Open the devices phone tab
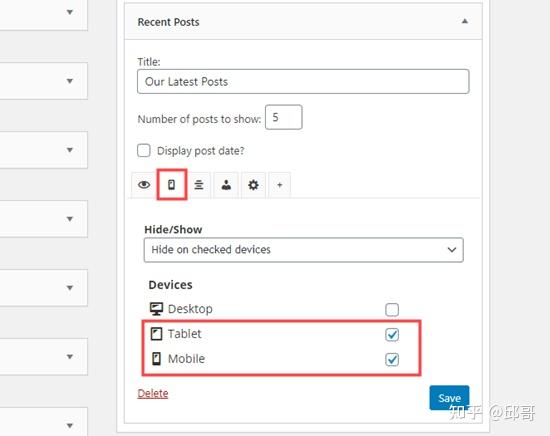The width and height of the screenshot is (550, 436). (x=172, y=185)
